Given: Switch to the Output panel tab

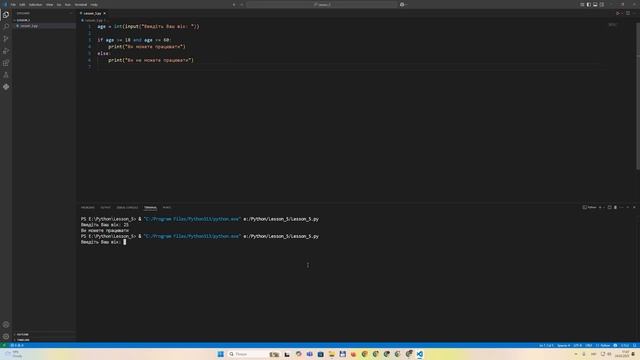Looking at the screenshot, I should pos(106,207).
